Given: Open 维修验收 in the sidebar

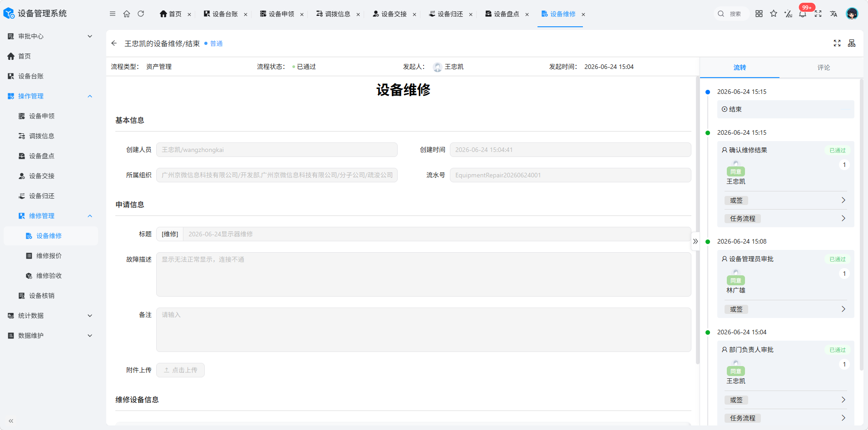Looking at the screenshot, I should coord(50,276).
